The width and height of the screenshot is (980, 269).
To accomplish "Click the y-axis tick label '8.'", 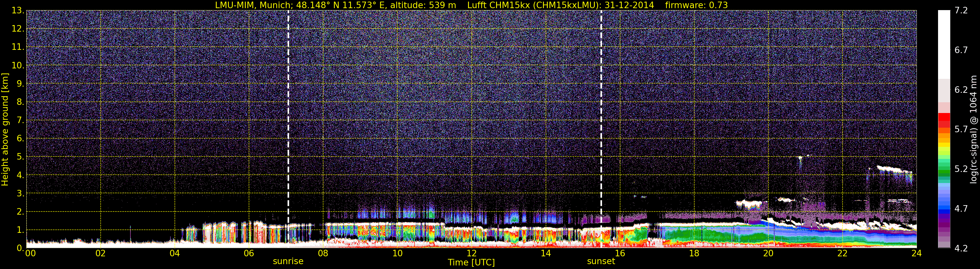I will tap(20, 102).
